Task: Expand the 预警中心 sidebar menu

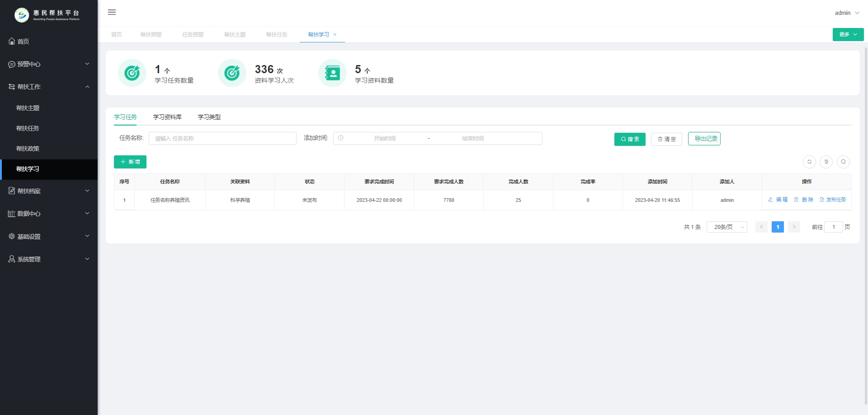Action: pos(49,64)
